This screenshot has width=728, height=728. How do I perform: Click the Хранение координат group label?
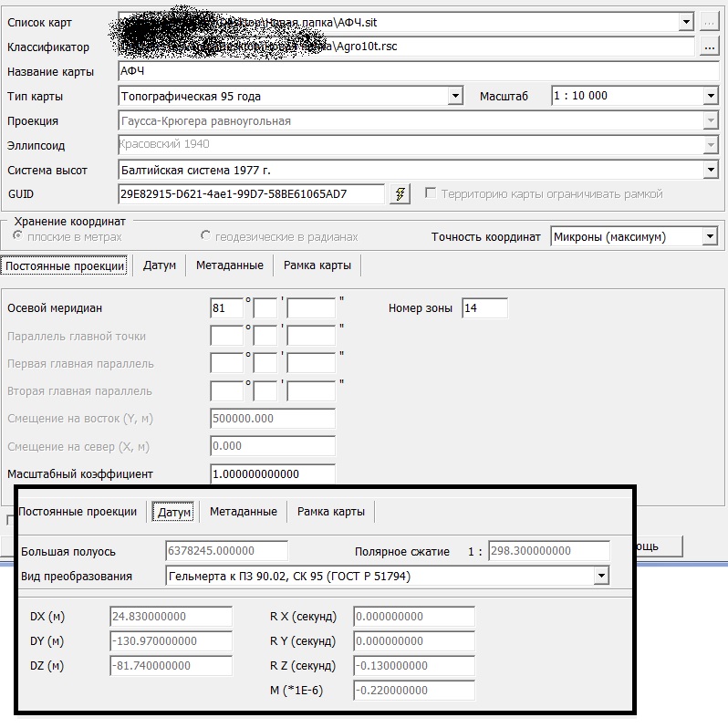point(69,222)
